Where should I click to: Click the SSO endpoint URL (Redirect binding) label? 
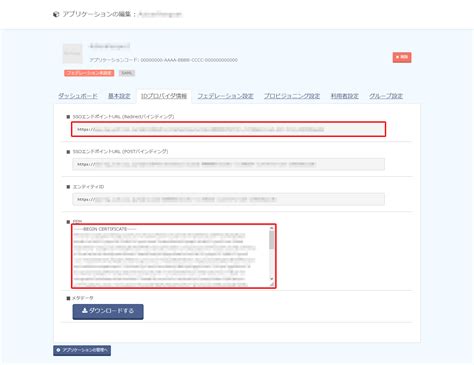point(123,117)
